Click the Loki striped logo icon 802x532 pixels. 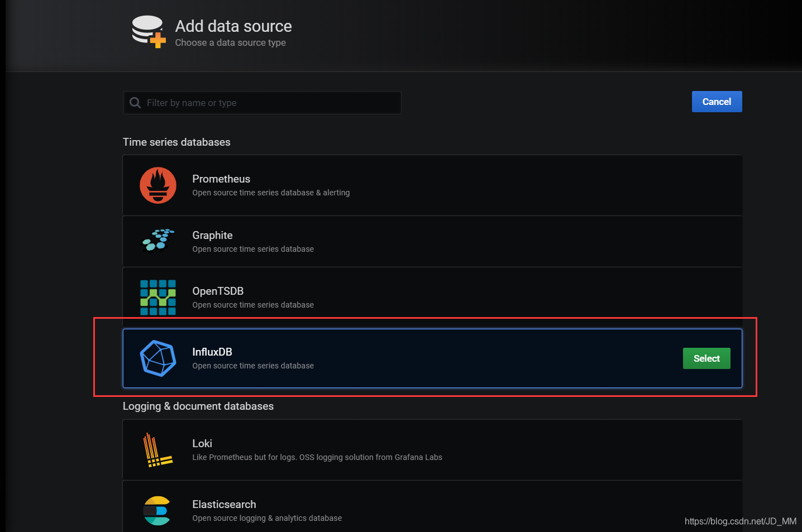pos(158,450)
